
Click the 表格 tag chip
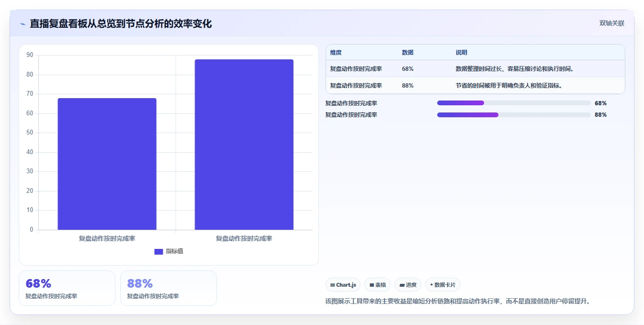pyautogui.click(x=378, y=285)
